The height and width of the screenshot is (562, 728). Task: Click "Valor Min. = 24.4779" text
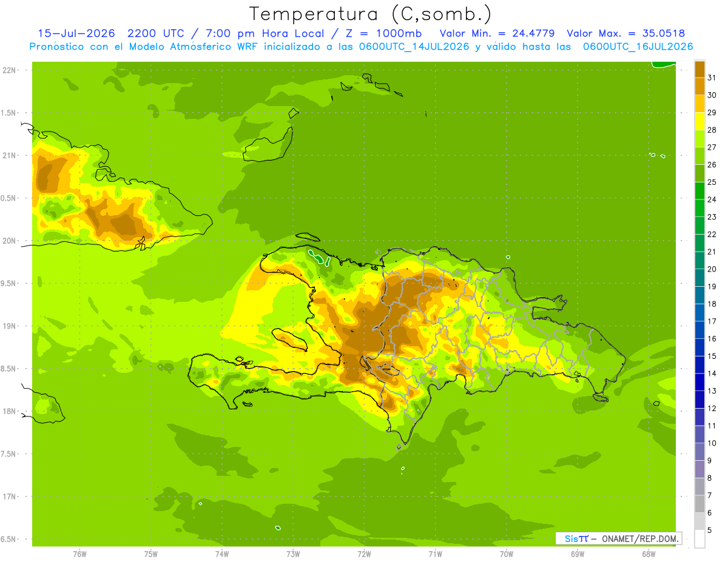point(497,33)
